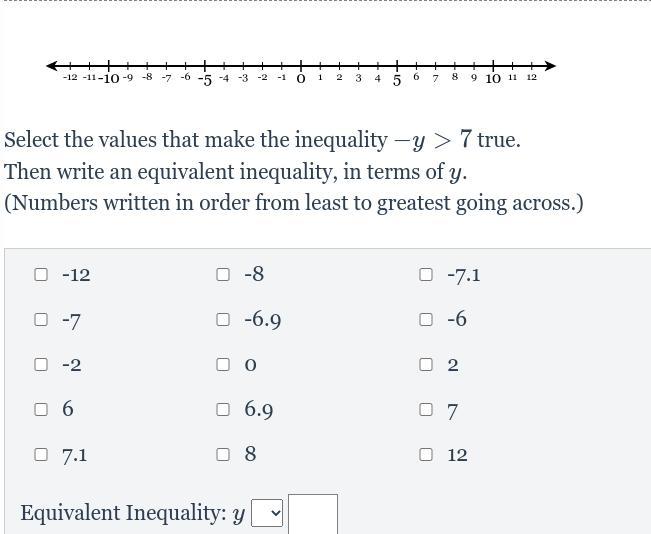This screenshot has width=651, height=534.
Task: Mark the checkbox next to 2
Action: tap(426, 365)
